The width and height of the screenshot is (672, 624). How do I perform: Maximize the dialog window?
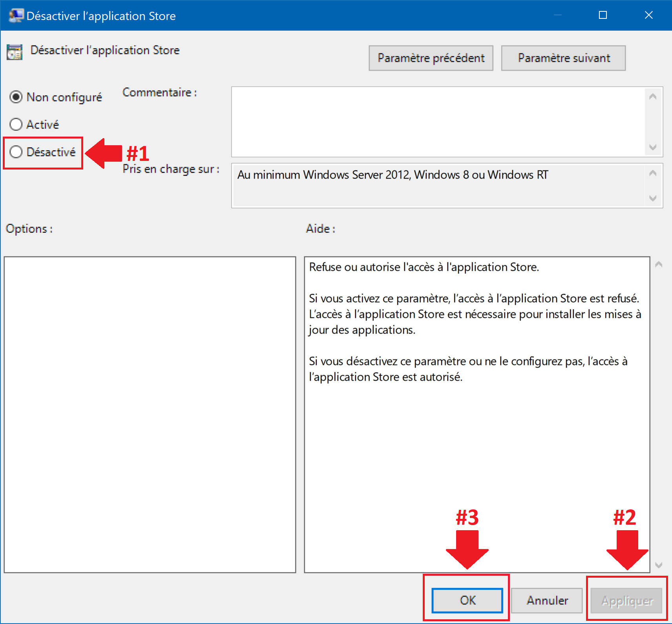[603, 15]
